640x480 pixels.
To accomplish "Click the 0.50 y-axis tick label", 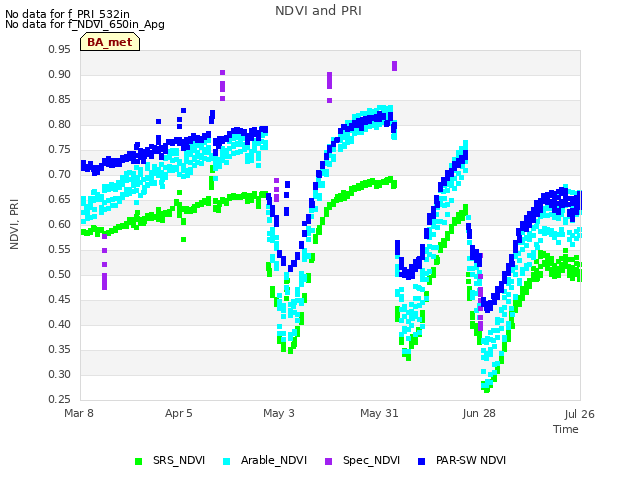I will (60, 274).
